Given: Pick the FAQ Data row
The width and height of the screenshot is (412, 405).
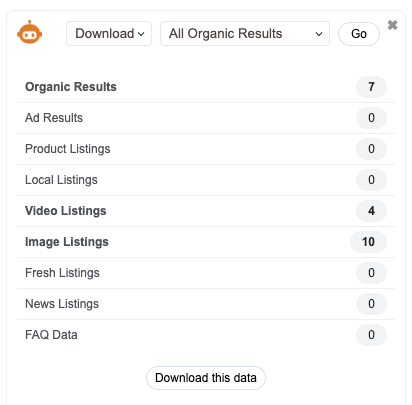Looking at the screenshot, I should pos(206,335).
